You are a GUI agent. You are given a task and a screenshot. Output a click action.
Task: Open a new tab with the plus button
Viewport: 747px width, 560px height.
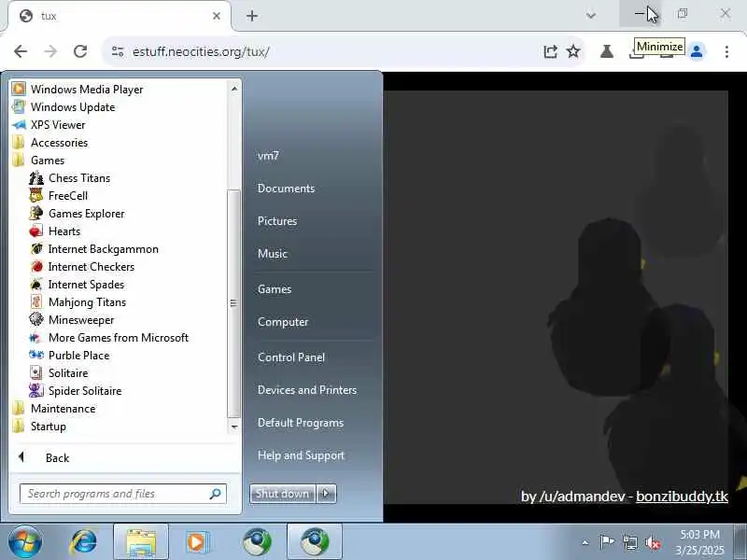point(252,16)
